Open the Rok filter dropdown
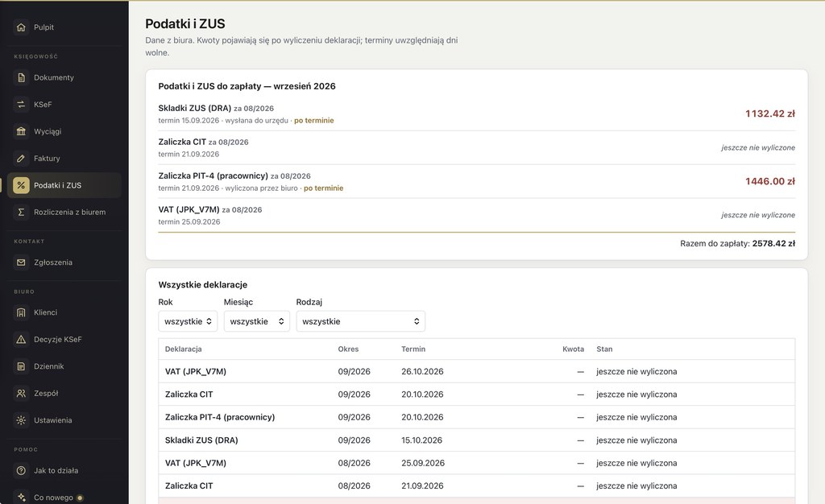Viewport: 825px width, 504px height. tap(188, 321)
